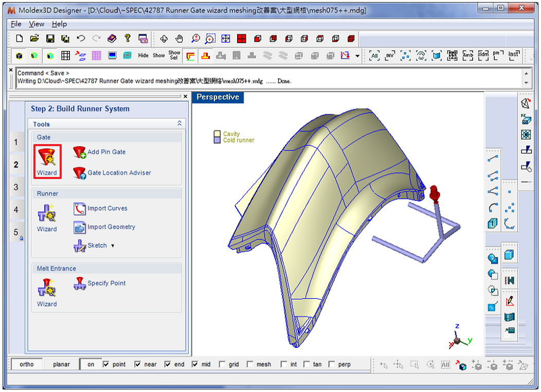
Task: Go to locked step 5 tab
Action: click(x=17, y=233)
